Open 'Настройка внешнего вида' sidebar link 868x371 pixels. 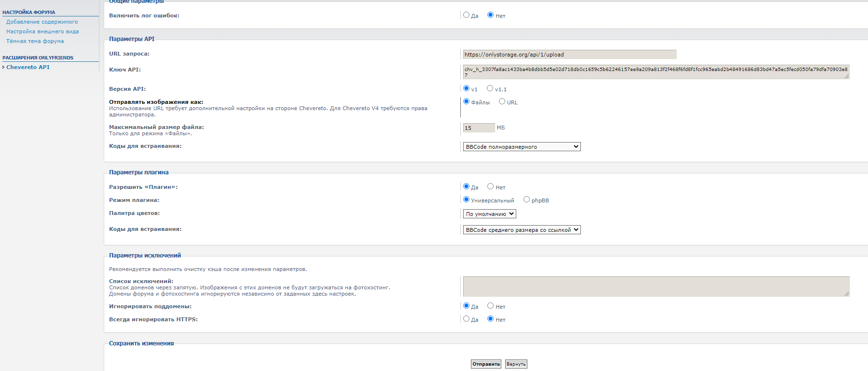(x=42, y=31)
